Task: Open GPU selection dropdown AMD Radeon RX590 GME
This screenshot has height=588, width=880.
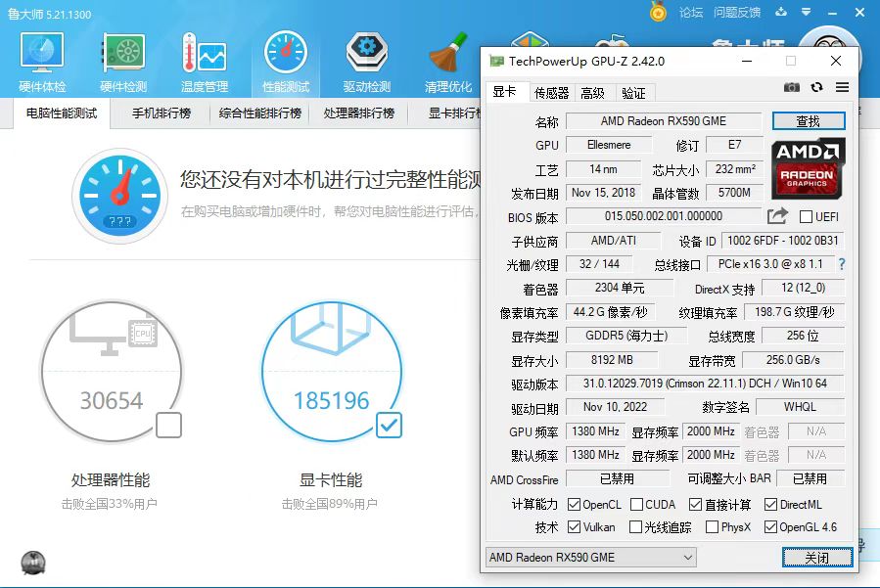Action: click(x=591, y=557)
